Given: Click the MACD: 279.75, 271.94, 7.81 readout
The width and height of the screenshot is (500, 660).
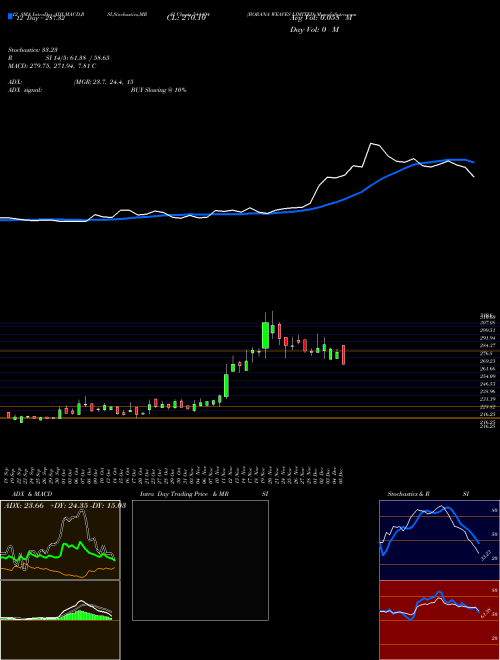Looking at the screenshot, I should click(x=52, y=66).
